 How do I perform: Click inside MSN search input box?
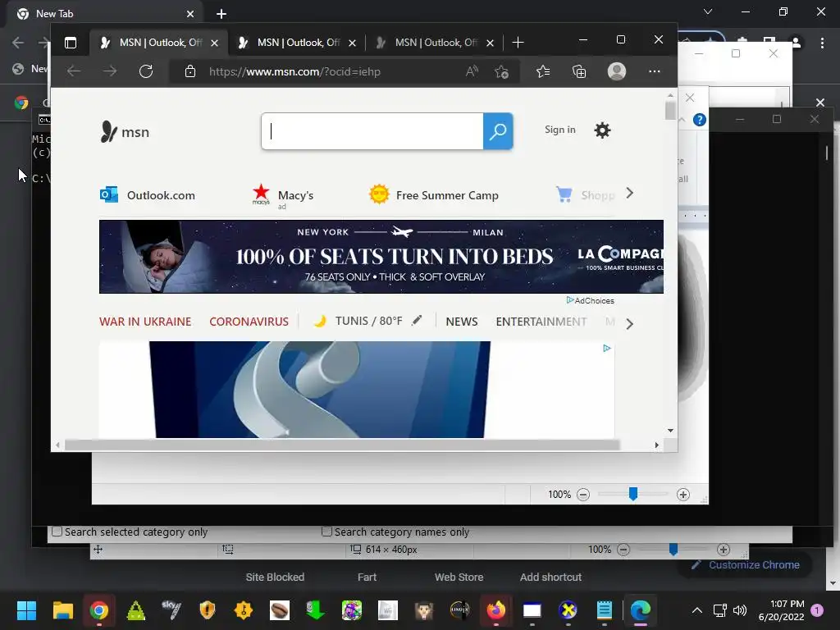coord(372,131)
